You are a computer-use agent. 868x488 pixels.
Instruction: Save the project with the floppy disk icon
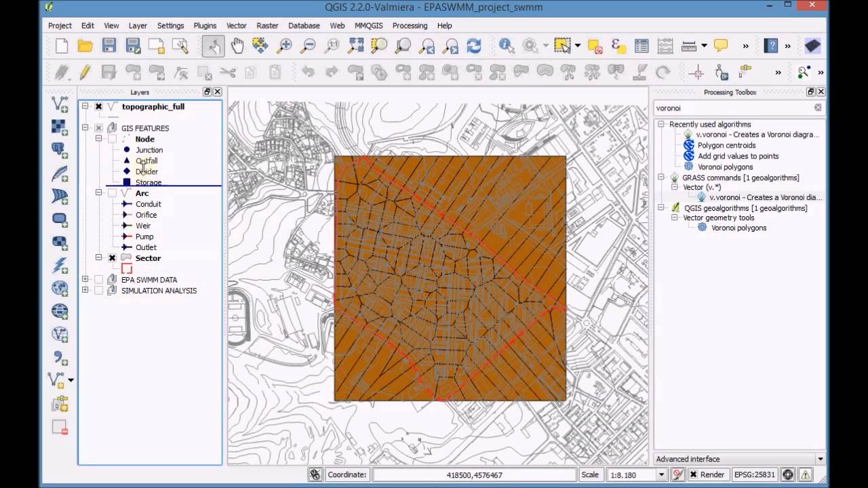(109, 45)
